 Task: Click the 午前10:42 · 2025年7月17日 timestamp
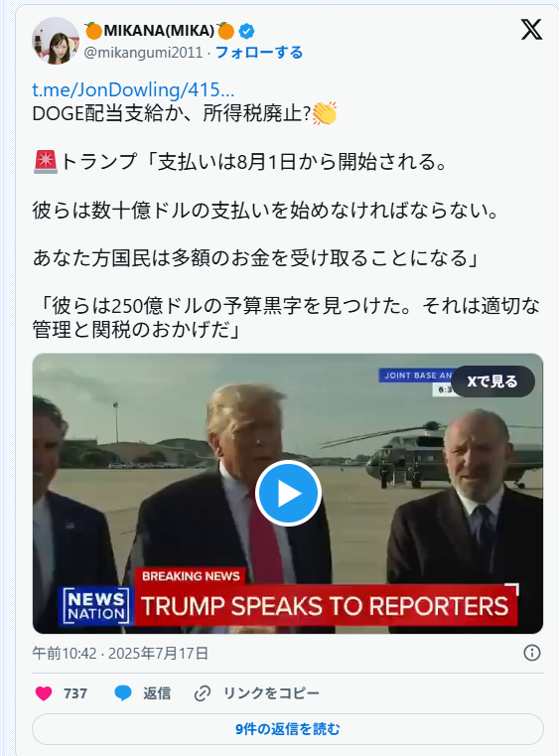(120, 654)
